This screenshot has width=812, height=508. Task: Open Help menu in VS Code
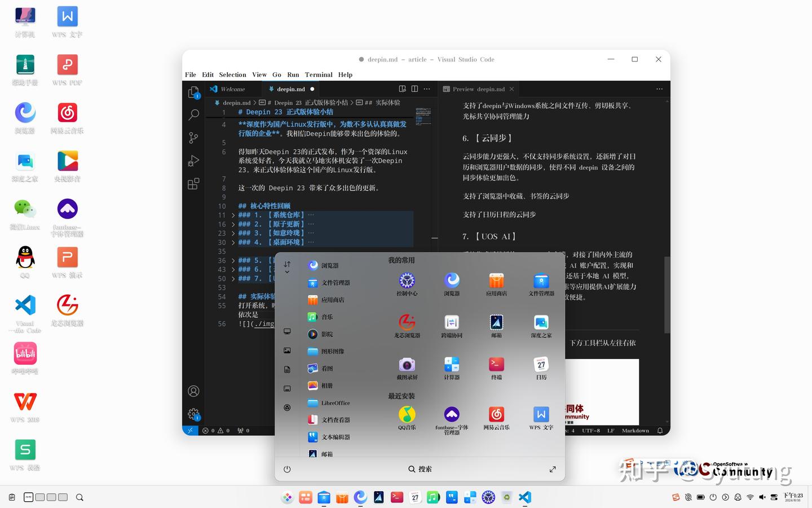coord(345,75)
